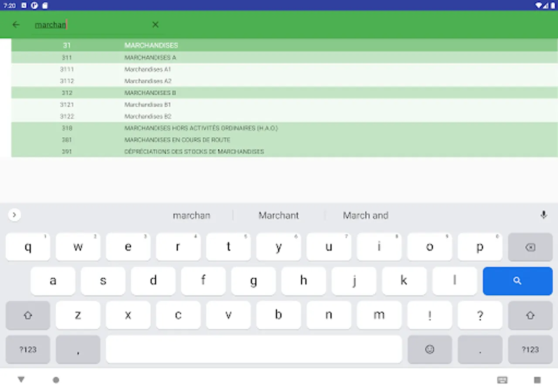Tap the letter d key
The height and width of the screenshot is (392, 558).
point(153,281)
